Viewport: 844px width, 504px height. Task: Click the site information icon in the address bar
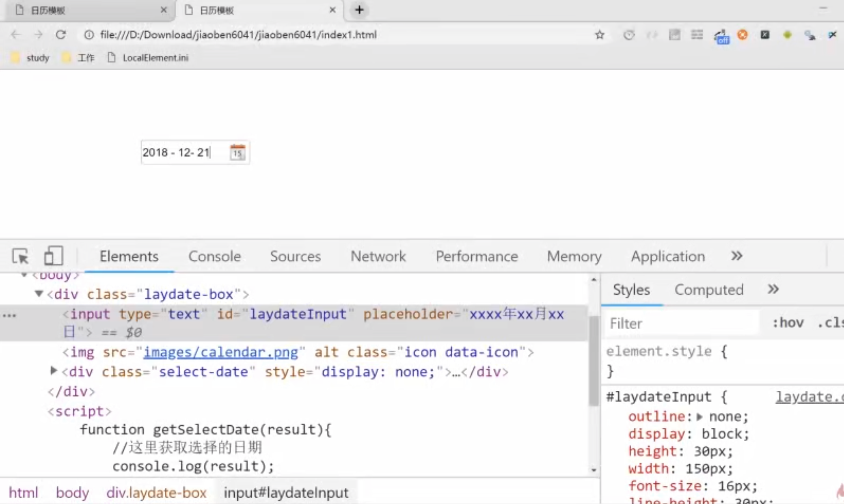click(89, 35)
